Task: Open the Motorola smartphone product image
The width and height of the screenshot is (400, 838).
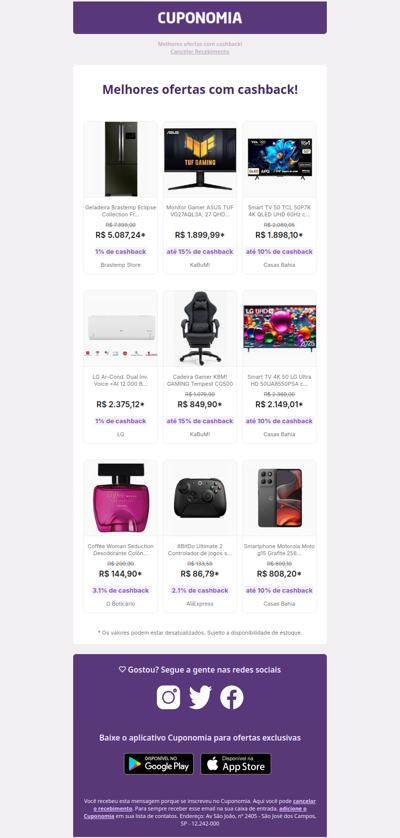Action: point(279,498)
